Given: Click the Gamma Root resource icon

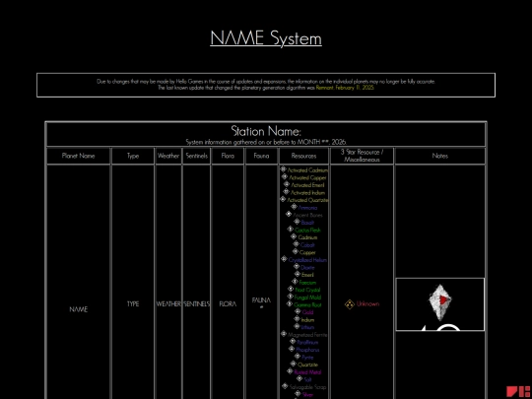Looking at the screenshot, I should [x=290, y=304].
